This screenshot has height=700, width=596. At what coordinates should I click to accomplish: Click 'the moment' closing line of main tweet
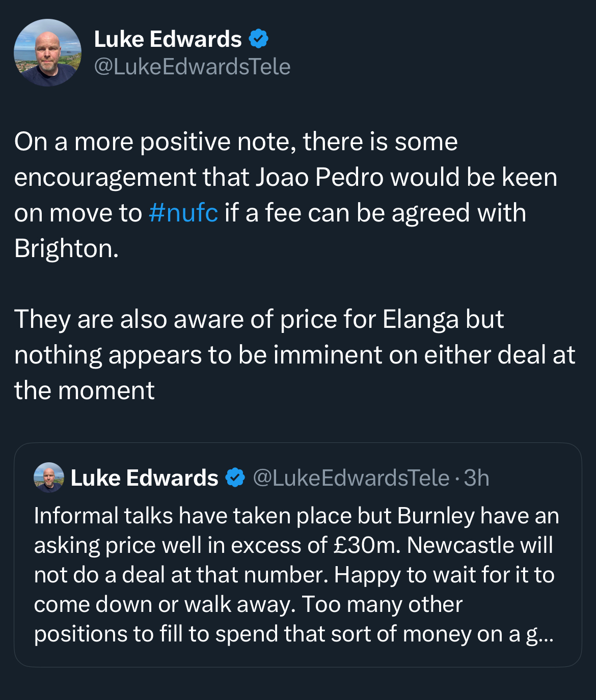(84, 390)
